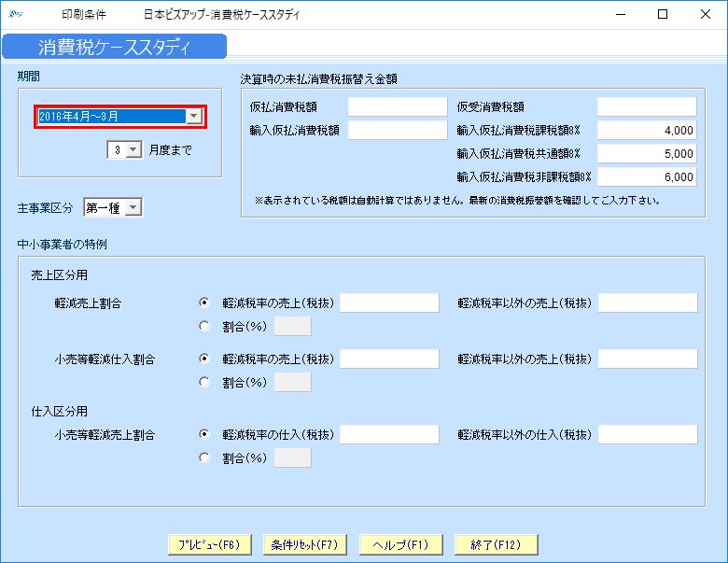The height and width of the screenshot is (563, 728).
Task: Click the 売上区分用 label
Action: click(59, 275)
